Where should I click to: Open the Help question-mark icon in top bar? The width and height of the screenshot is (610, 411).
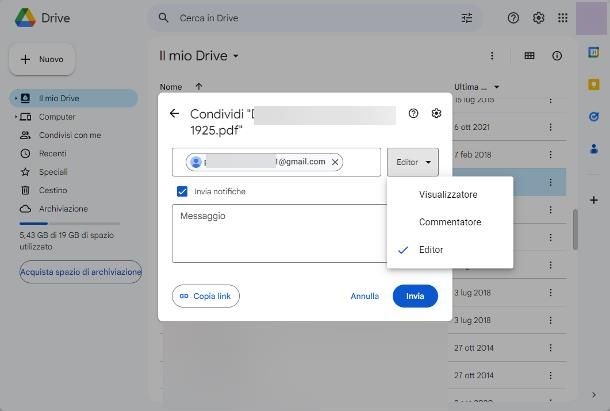point(513,18)
